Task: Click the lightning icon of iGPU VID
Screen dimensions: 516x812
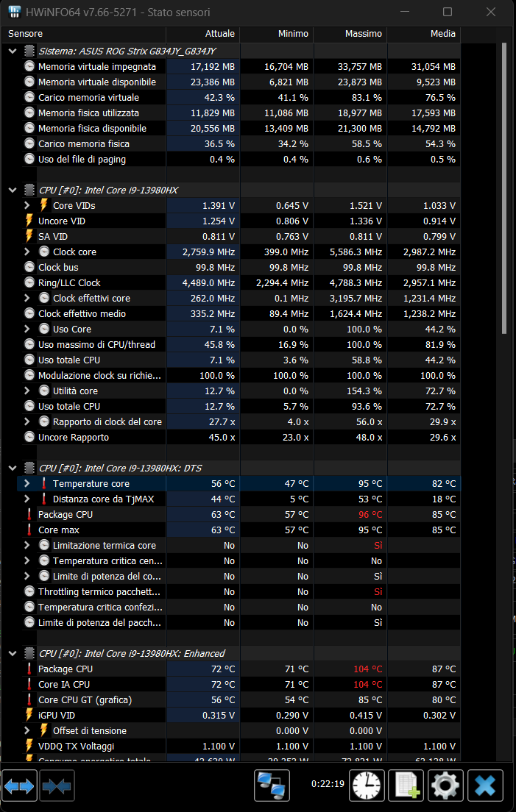Action: click(x=29, y=715)
